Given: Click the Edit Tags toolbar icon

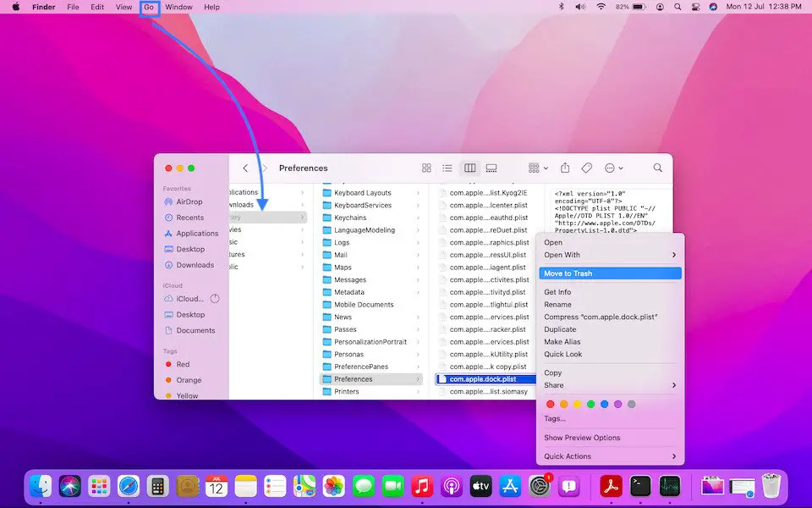Looking at the screenshot, I should pyautogui.click(x=586, y=168).
